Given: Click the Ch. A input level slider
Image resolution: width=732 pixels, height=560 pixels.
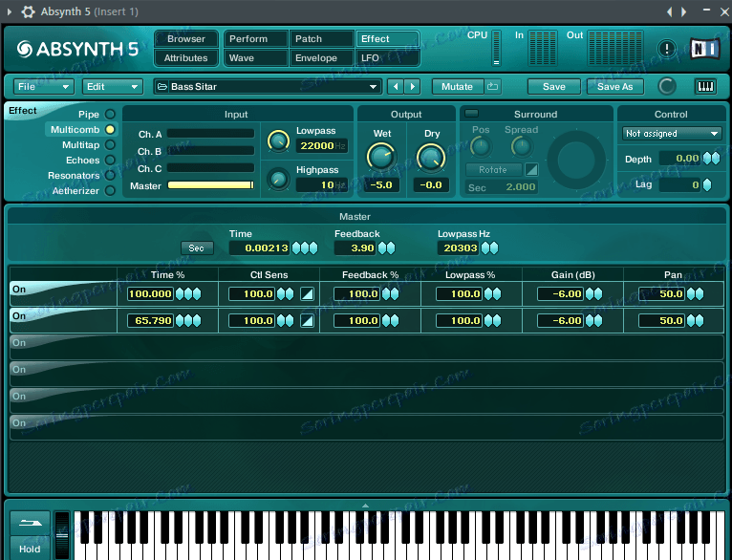Looking at the screenshot, I should point(210,134).
